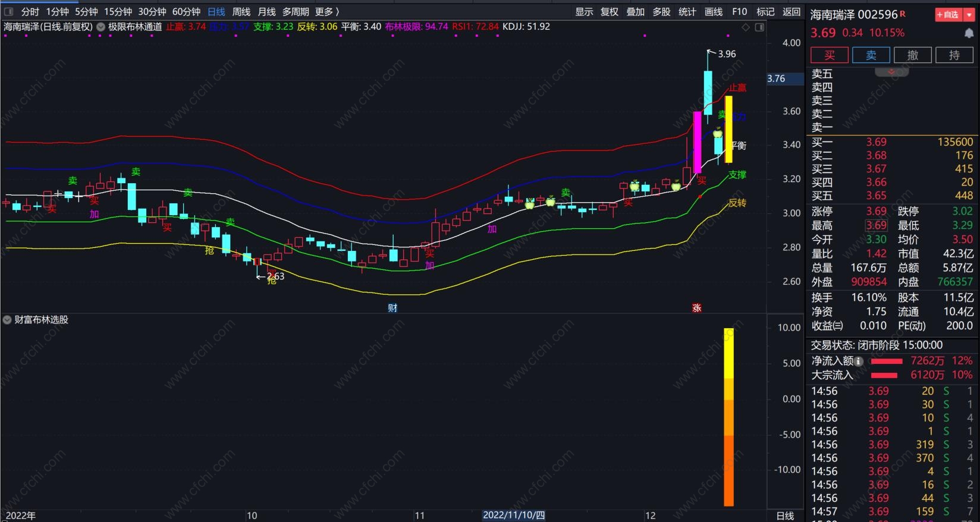Click the 财 marker on the date axis
This screenshot has width=980, height=522.
click(392, 308)
